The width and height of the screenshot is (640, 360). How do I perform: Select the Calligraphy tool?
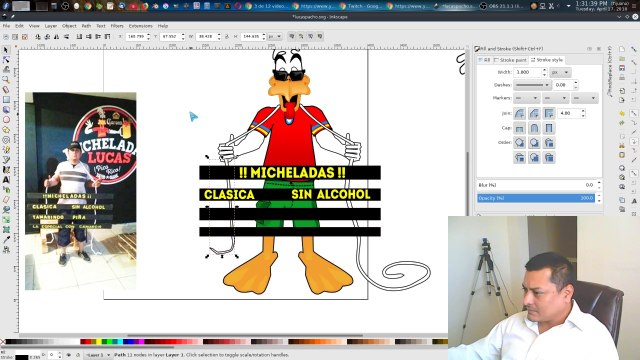click(x=6, y=169)
